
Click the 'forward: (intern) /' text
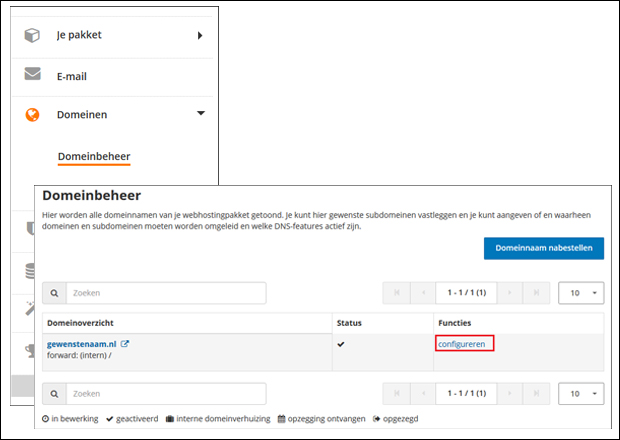[79, 355]
